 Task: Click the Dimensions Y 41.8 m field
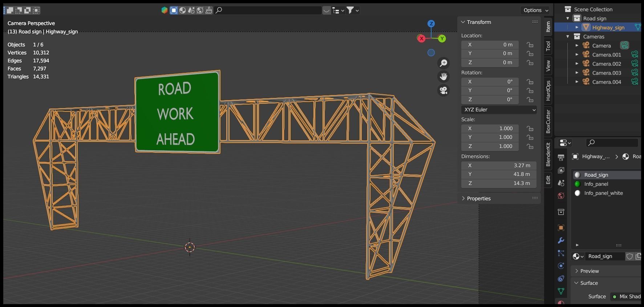pyautogui.click(x=499, y=174)
